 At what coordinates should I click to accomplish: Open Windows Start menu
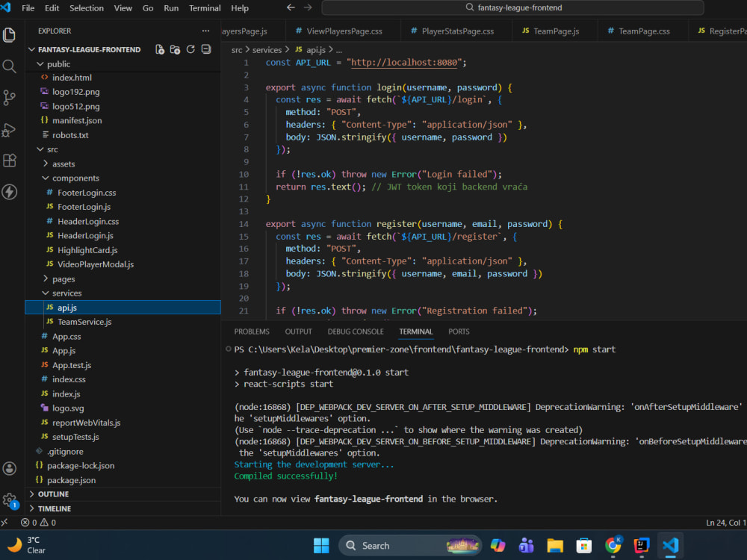(x=321, y=546)
